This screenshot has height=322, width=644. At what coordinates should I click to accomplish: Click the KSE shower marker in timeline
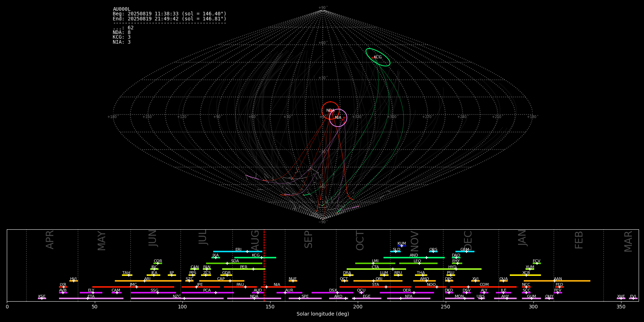(42, 298)
